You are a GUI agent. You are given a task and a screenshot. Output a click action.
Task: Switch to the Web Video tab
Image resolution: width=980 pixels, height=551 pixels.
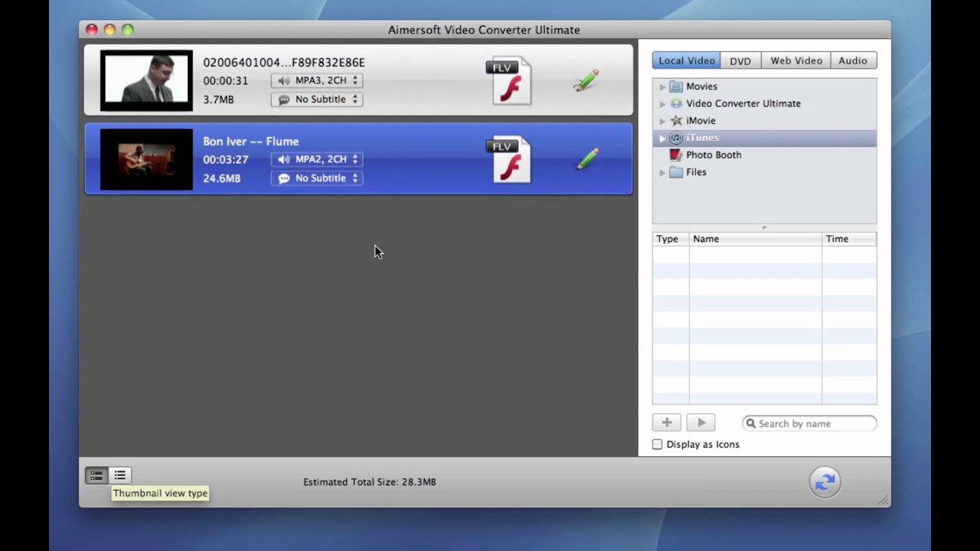pos(796,60)
